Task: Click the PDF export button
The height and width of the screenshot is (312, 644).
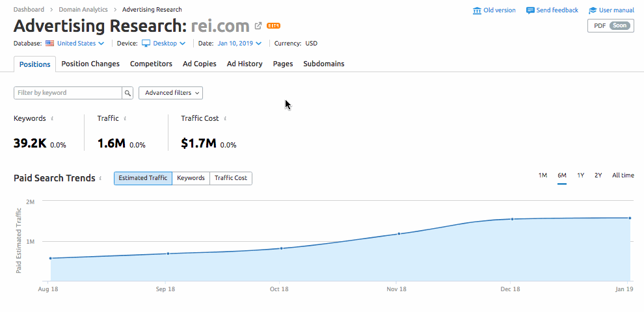Action: [610, 26]
